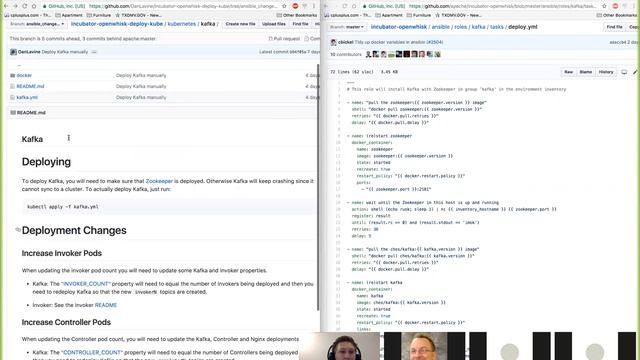Follow Zookeeper link in Deploying section

[x=159, y=181]
